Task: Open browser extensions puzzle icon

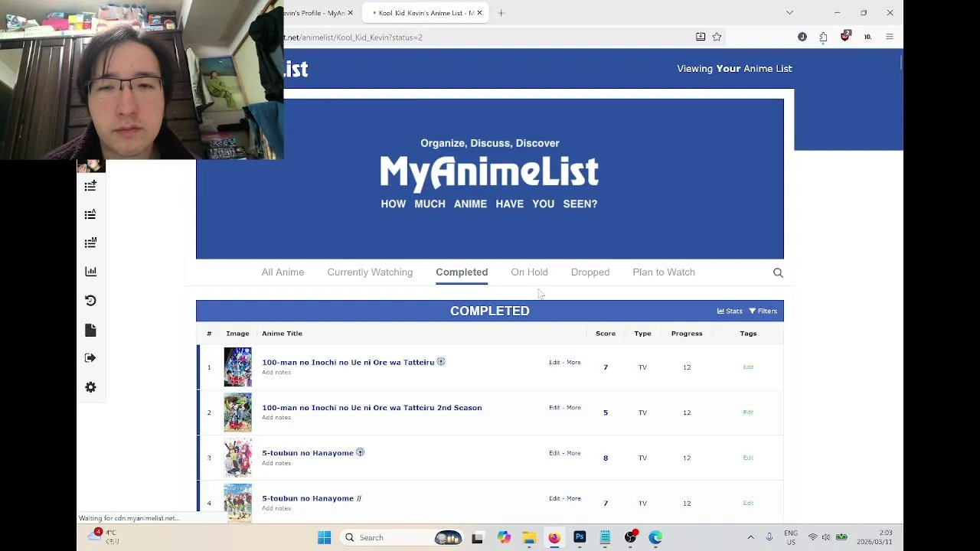Action: [x=823, y=37]
